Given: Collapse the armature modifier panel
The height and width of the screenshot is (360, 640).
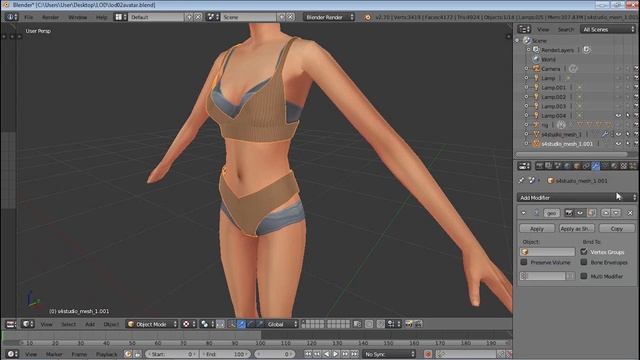Looking at the screenshot, I should point(523,213).
